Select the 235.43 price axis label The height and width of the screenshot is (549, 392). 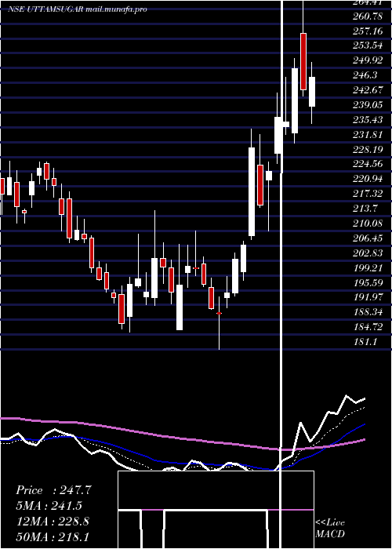(x=368, y=120)
